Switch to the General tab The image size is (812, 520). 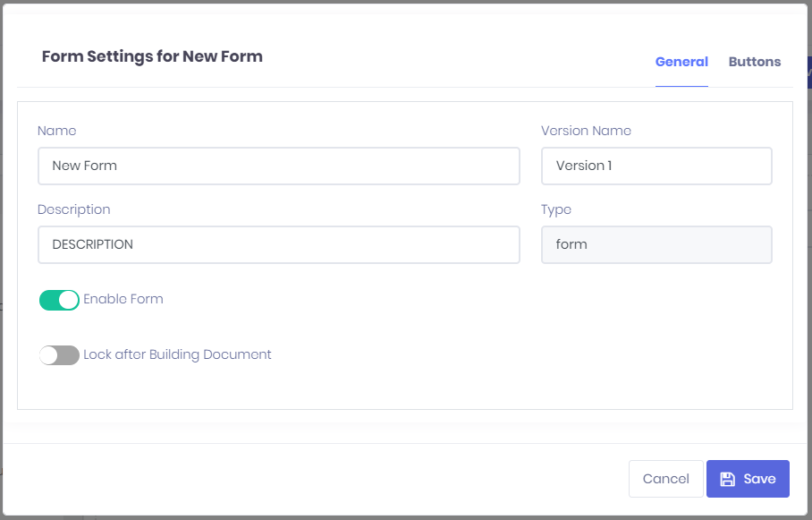coord(681,62)
